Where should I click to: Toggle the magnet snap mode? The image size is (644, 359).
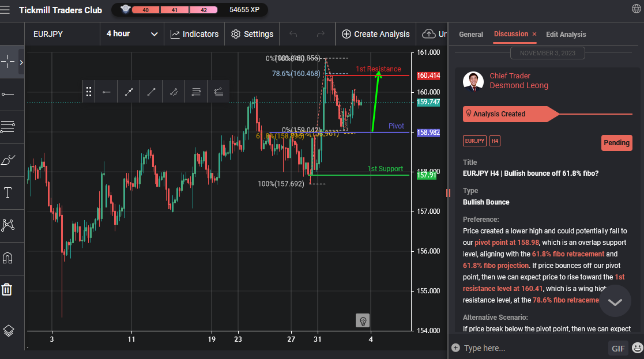pyautogui.click(x=8, y=258)
